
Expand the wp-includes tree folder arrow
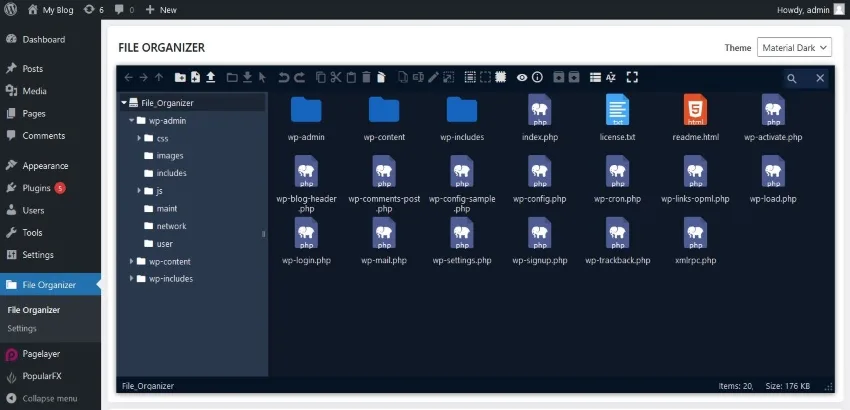[132, 279]
